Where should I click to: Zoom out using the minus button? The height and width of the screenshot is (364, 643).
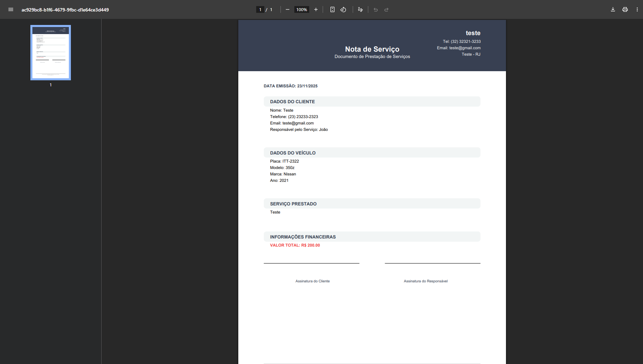[x=288, y=9]
